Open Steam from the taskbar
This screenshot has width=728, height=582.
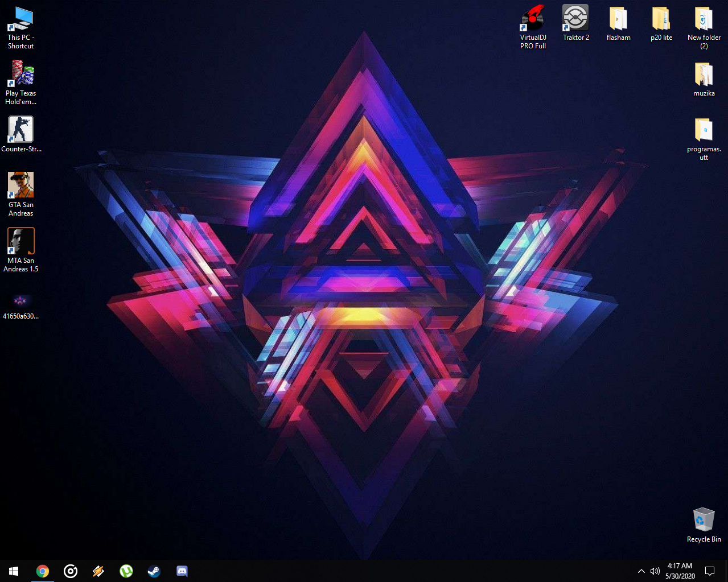pyautogui.click(x=154, y=571)
